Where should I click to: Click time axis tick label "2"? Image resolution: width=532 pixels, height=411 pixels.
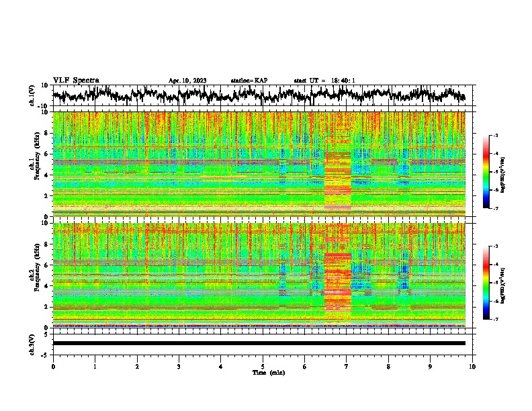point(137,367)
